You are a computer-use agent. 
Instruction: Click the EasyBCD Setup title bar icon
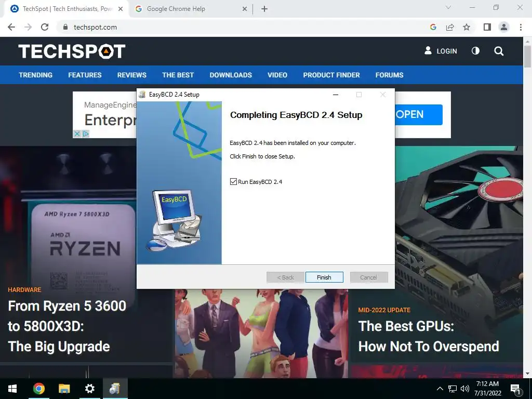tap(142, 95)
